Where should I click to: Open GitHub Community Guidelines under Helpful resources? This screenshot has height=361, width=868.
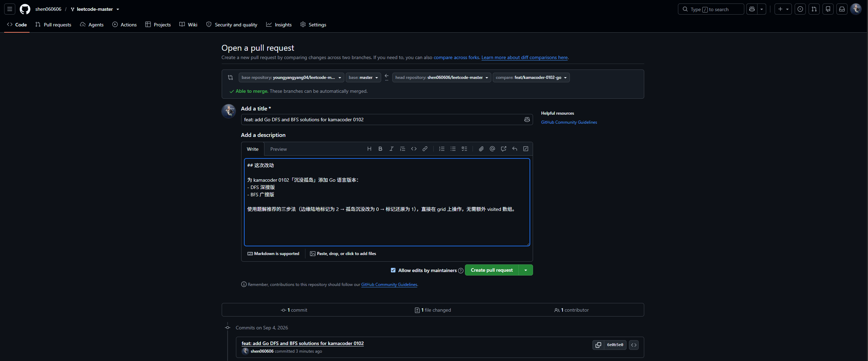click(x=569, y=122)
